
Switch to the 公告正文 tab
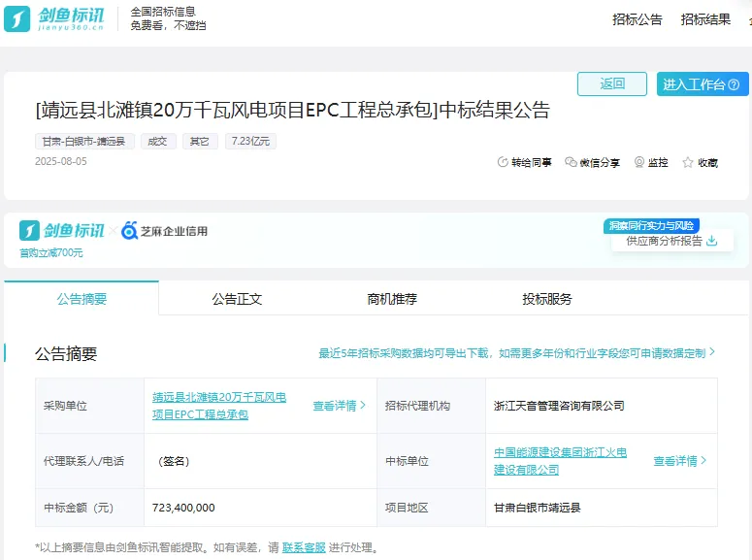click(x=237, y=299)
